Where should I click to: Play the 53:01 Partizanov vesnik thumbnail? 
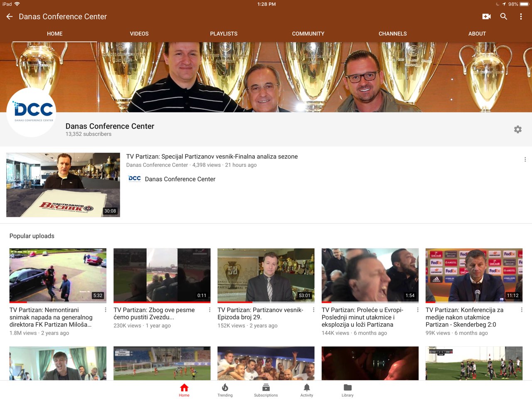coord(266,275)
